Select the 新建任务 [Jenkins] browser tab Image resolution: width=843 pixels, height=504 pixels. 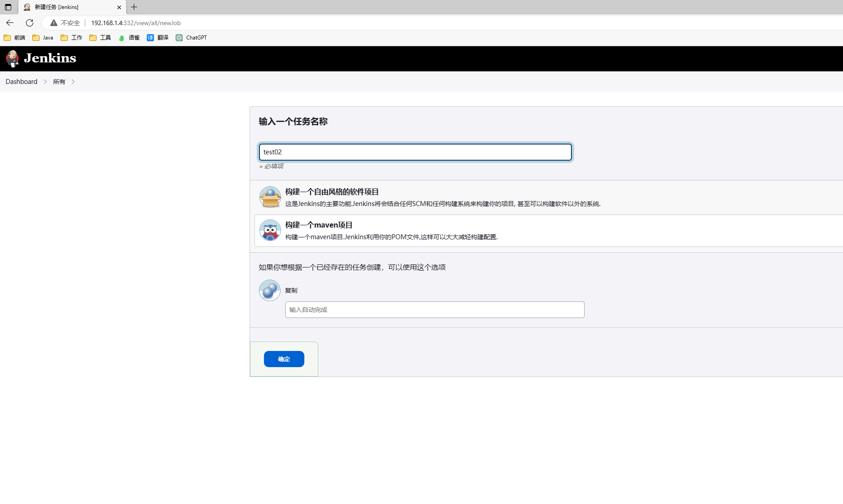point(72,7)
